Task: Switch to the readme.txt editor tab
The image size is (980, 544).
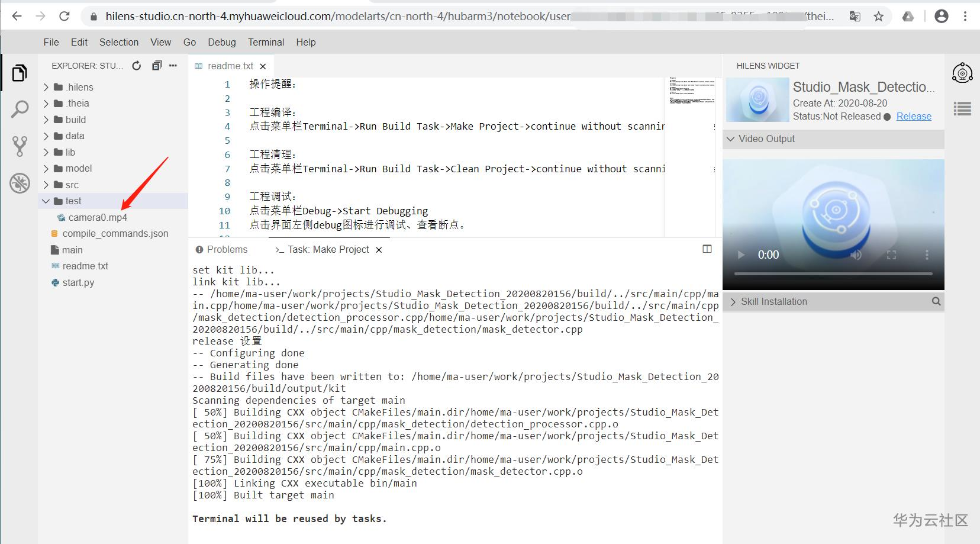Action: (230, 66)
